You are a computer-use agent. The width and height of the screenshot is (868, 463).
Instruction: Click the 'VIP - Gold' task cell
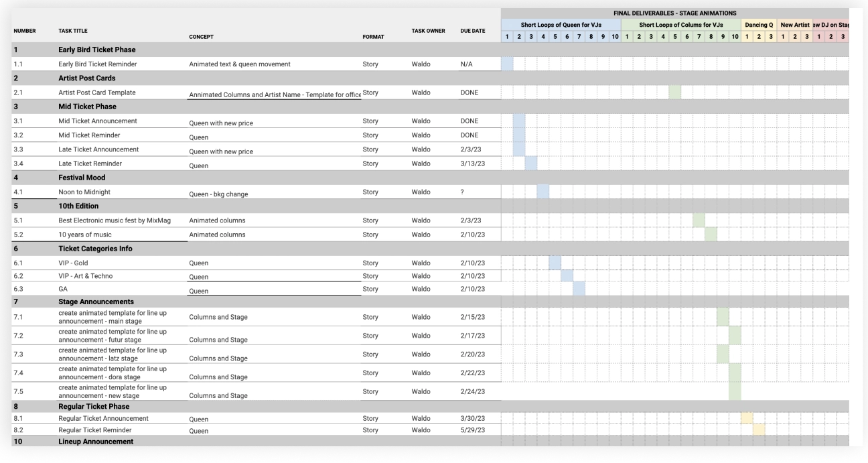[x=73, y=263]
